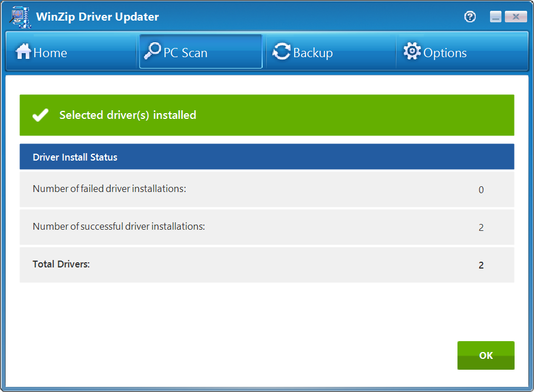This screenshot has height=392, width=534.
Task: Select the PC Scan tab label
Action: [185, 53]
